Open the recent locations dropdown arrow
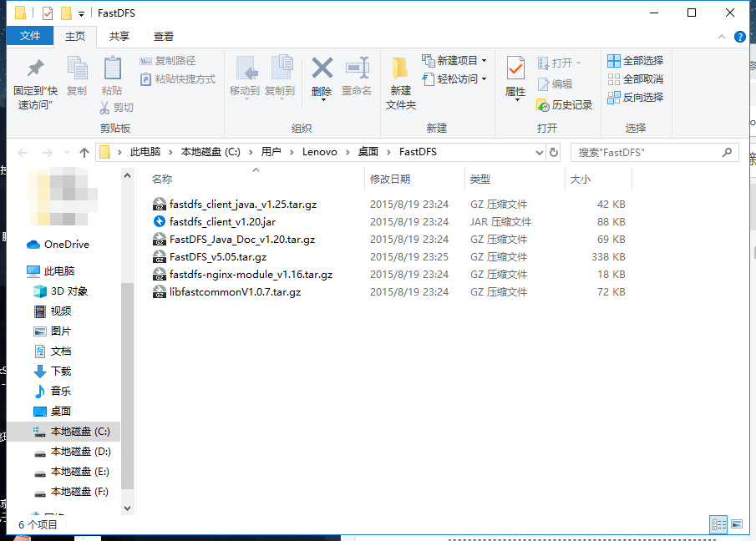Viewport: 756px width, 541px height. (x=67, y=153)
